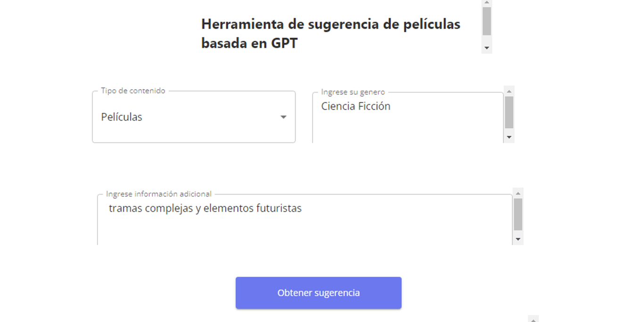Click the up arrow of the title scrollbar
This screenshot has height=322, width=644.
click(487, 3)
